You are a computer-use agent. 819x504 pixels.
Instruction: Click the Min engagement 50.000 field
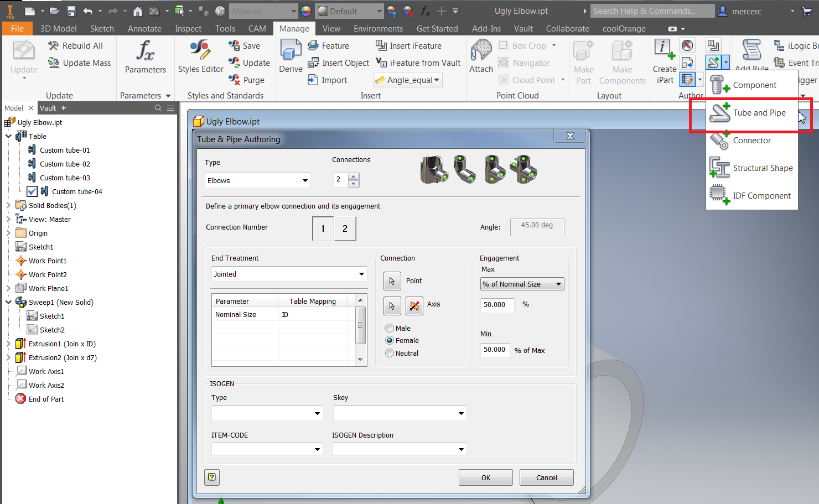point(495,350)
